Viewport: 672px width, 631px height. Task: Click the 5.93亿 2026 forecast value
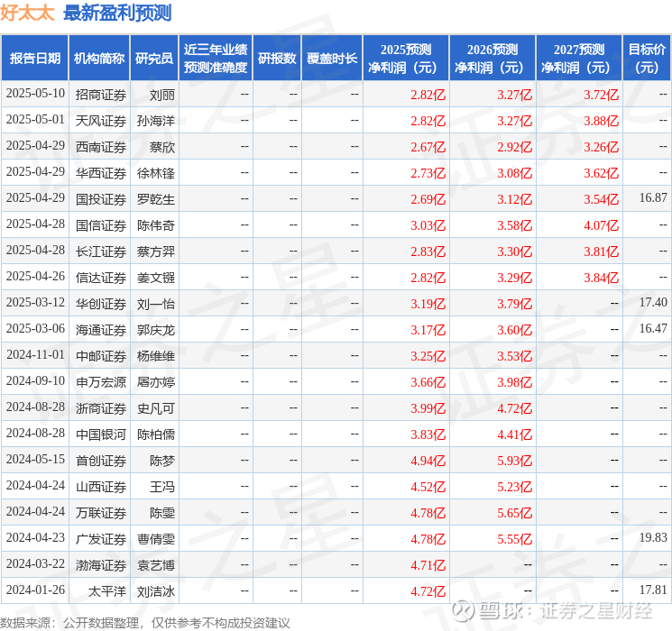[x=514, y=461]
